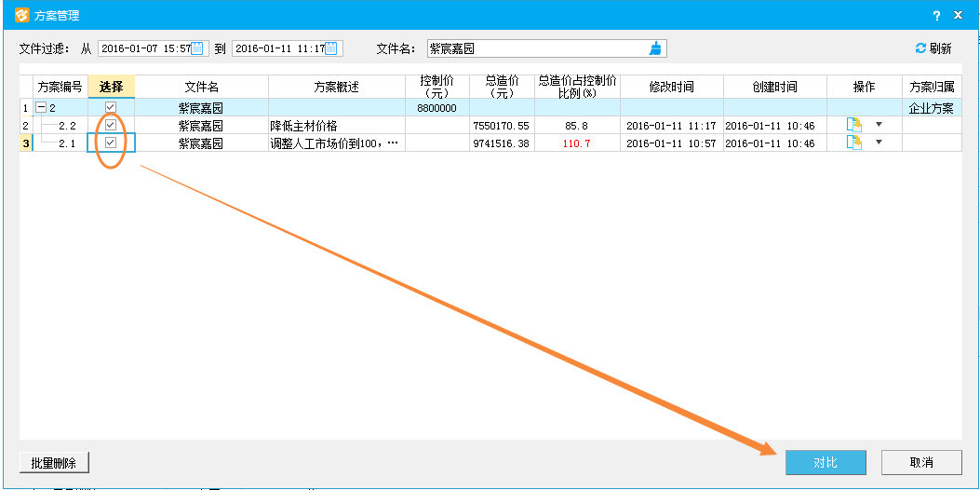The width and height of the screenshot is (980, 490).
Task: Click the 取消 cancel button
Action: 921,463
